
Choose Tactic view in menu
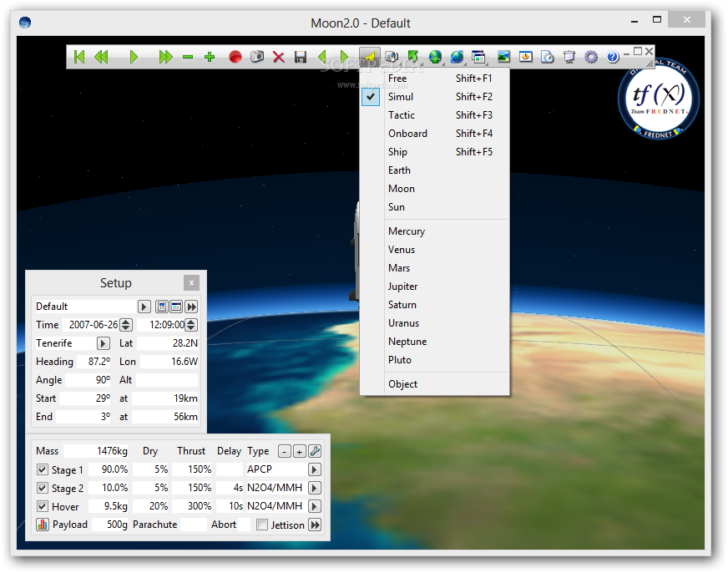tap(435, 115)
